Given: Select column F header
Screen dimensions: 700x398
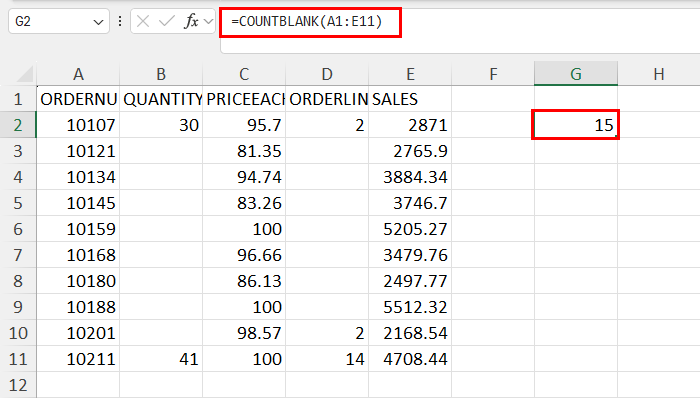Looking at the screenshot, I should (493, 74).
